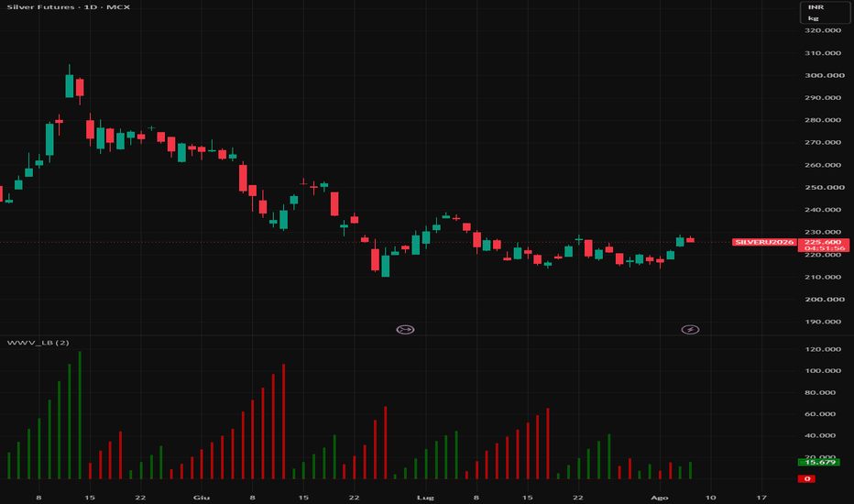
Task: Click the 17 date label on time axis
Action: click(x=761, y=498)
